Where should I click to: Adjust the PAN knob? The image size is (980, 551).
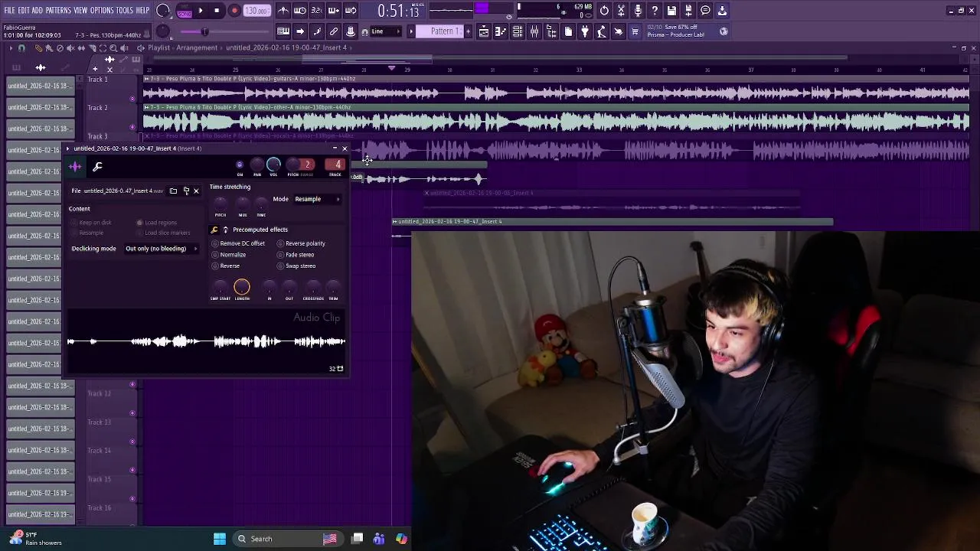tap(257, 165)
